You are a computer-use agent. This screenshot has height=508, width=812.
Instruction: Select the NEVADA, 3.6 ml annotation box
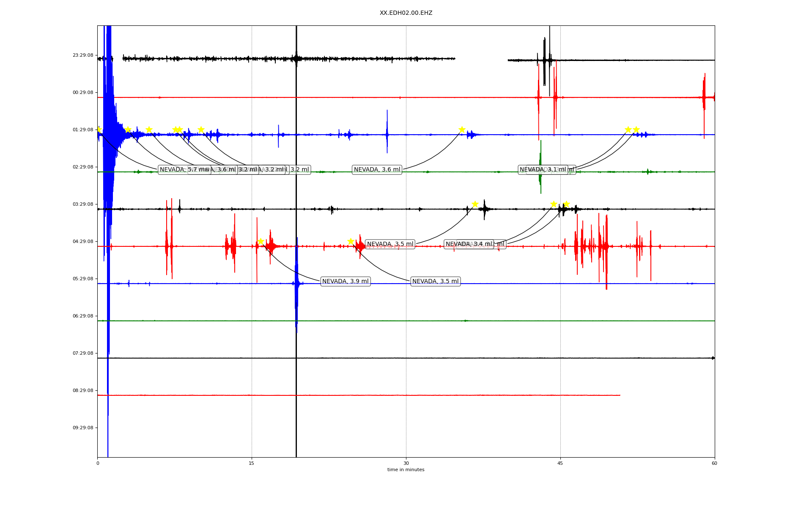[x=377, y=170]
